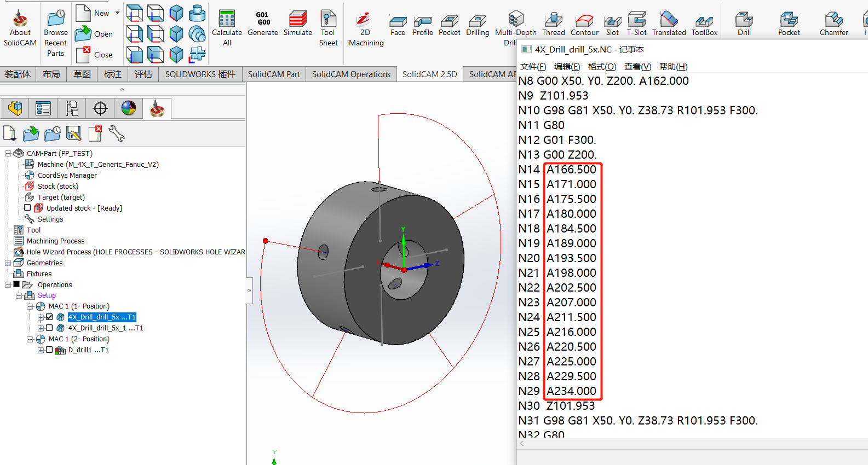Browse Recent Parts
The width and height of the screenshot is (868, 465).
tap(55, 33)
